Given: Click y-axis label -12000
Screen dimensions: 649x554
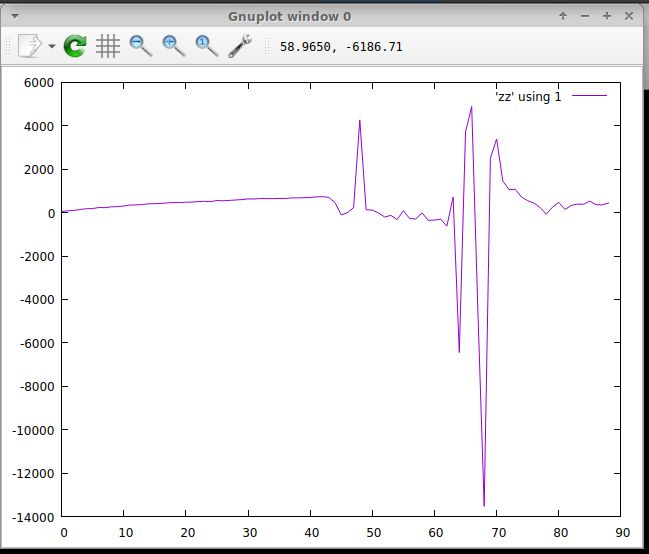Looking at the screenshot, I should [33, 474].
